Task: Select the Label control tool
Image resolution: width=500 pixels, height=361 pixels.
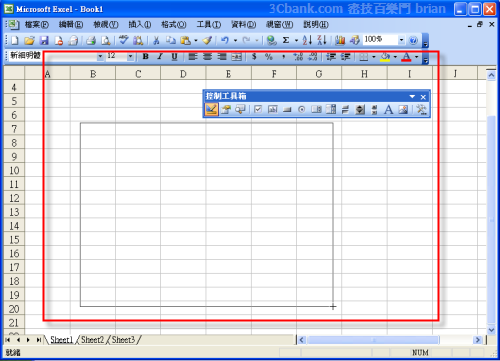Action: click(x=388, y=109)
